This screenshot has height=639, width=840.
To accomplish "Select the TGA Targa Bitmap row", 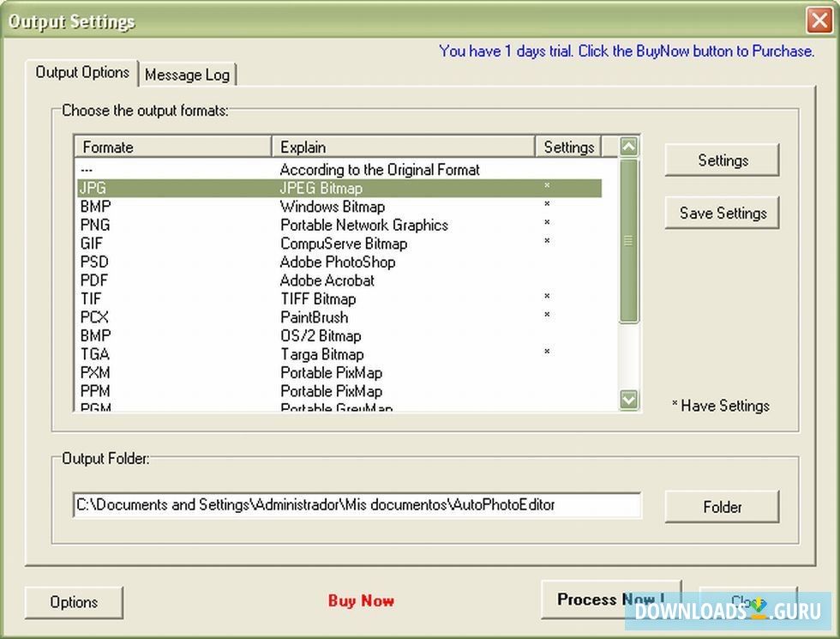I will tap(339, 354).
